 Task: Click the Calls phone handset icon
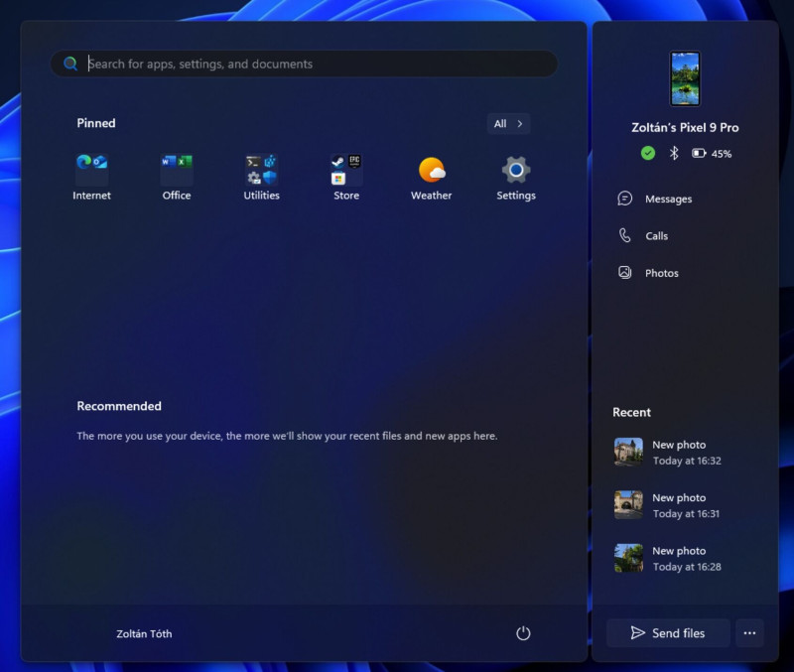pos(625,235)
